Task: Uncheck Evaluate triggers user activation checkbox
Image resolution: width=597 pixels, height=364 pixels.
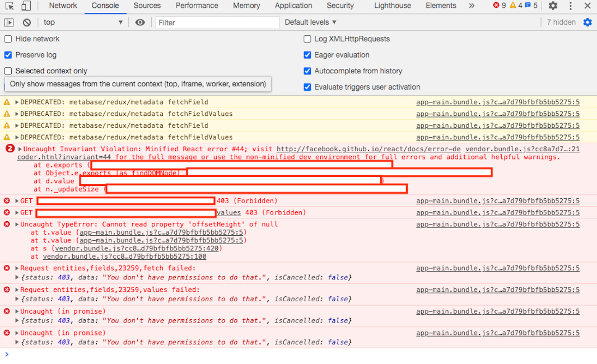Action: 307,87
